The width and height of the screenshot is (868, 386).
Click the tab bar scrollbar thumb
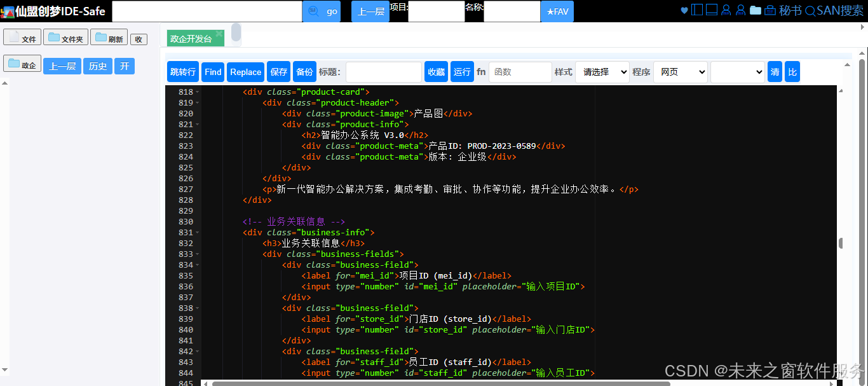click(236, 32)
